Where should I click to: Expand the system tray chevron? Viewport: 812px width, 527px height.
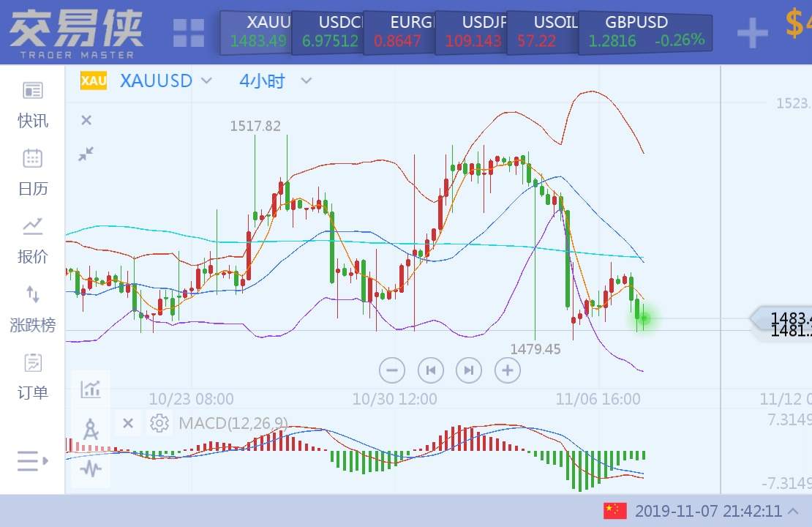793,511
